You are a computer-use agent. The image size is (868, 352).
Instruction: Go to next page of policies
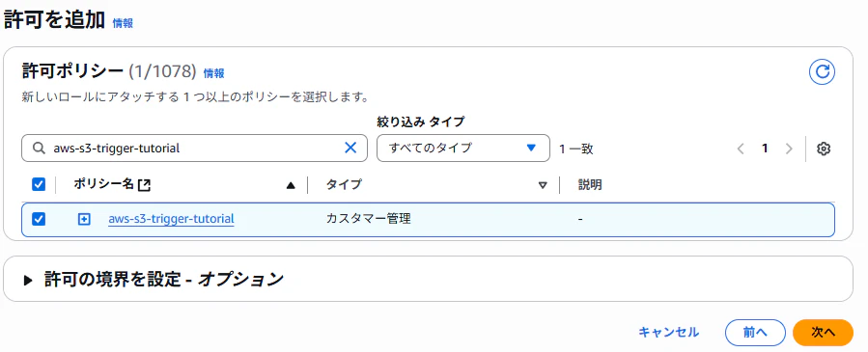coord(790,149)
